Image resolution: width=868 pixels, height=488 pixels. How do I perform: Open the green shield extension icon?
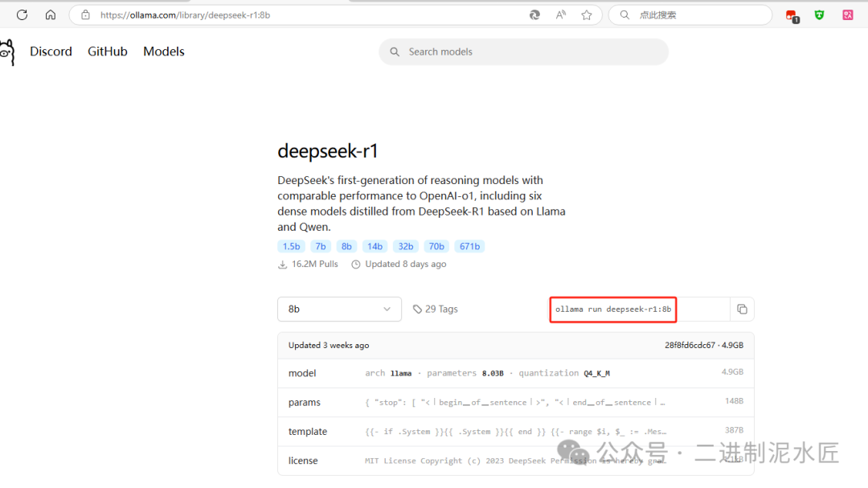(x=819, y=15)
